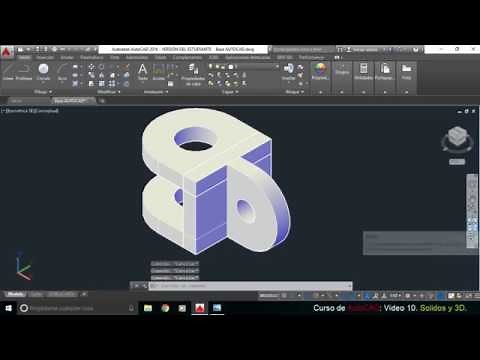
Task: Open the Propiedades color wheel panel
Action: point(320,71)
